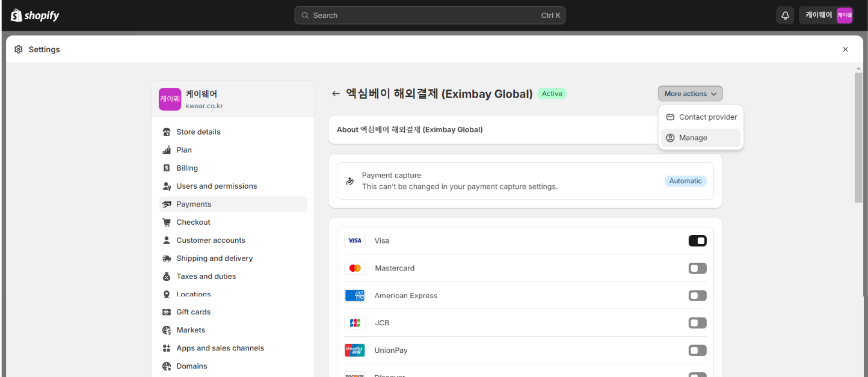Image resolution: width=868 pixels, height=377 pixels.
Task: Enable the Mastercard toggle
Action: (x=697, y=268)
